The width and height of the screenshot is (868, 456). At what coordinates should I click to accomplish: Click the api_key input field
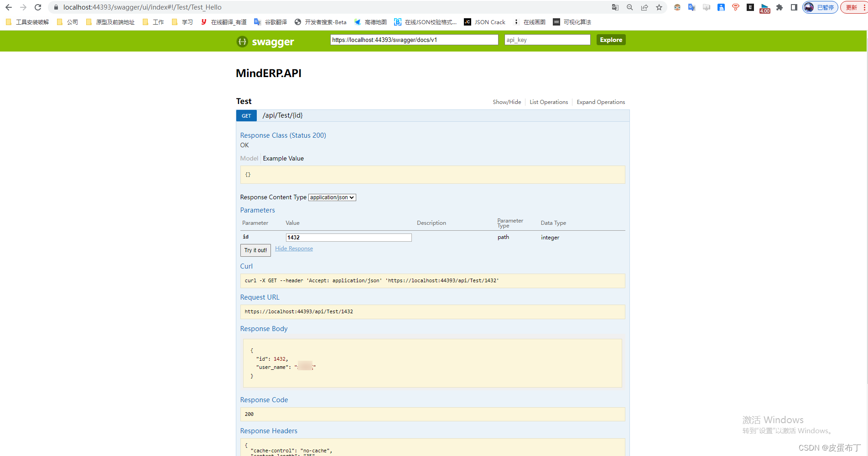tap(547, 40)
